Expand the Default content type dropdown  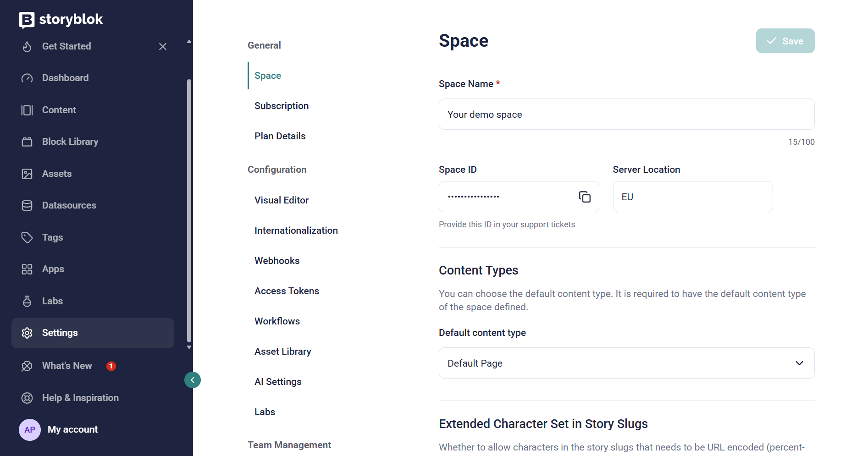click(x=626, y=363)
